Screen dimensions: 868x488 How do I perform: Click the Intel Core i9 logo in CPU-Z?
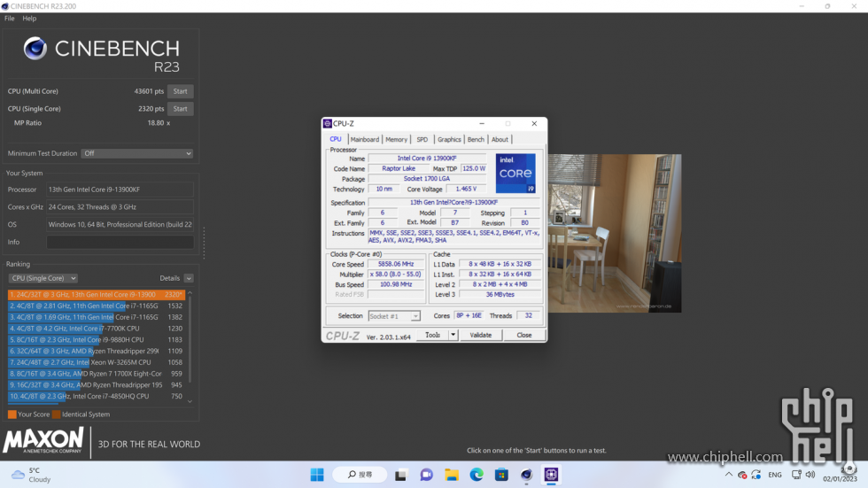(515, 174)
